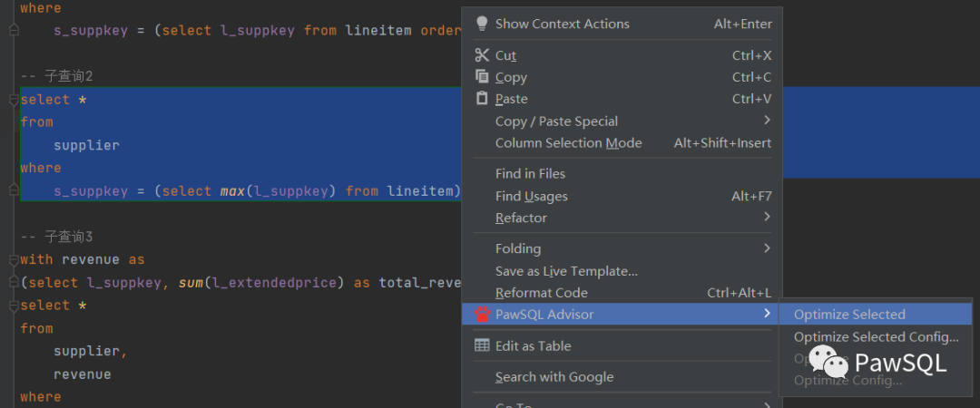This screenshot has height=408, width=980.
Task: Click the 'with revenue as' code line
Action: pyautogui.click(x=83, y=259)
